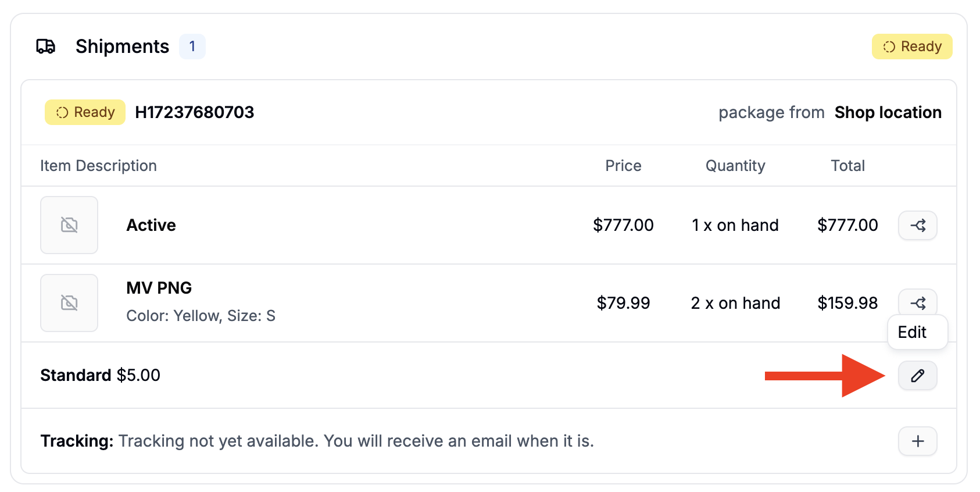Screen dimensions: 980x492
Task: Click the truck Shipments icon
Action: (x=46, y=47)
